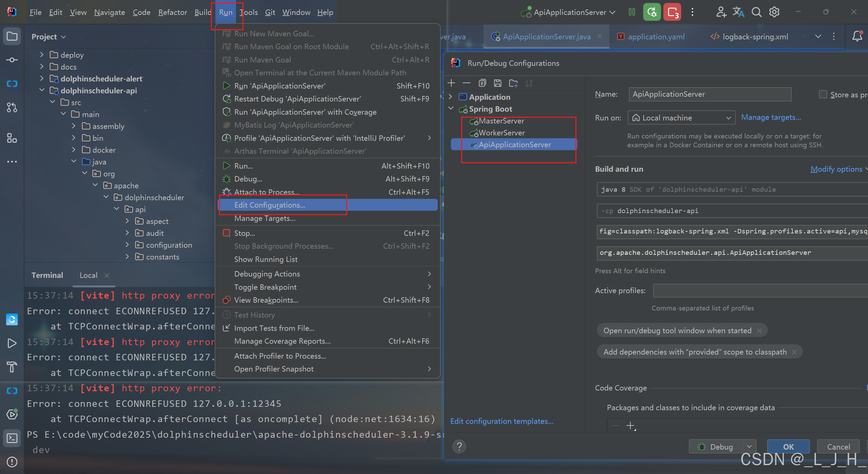Image resolution: width=868 pixels, height=474 pixels.
Task: Click the Copy Configuration icon
Action: click(x=482, y=83)
